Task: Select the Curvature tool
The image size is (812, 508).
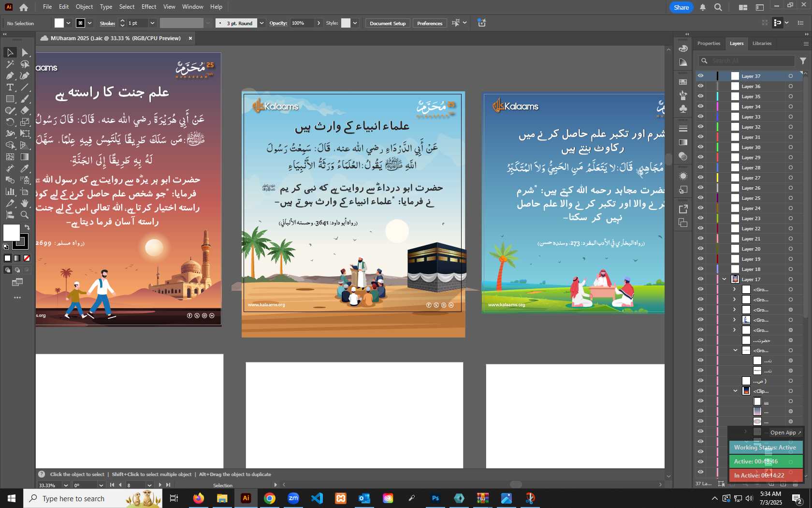Action: coord(25,75)
